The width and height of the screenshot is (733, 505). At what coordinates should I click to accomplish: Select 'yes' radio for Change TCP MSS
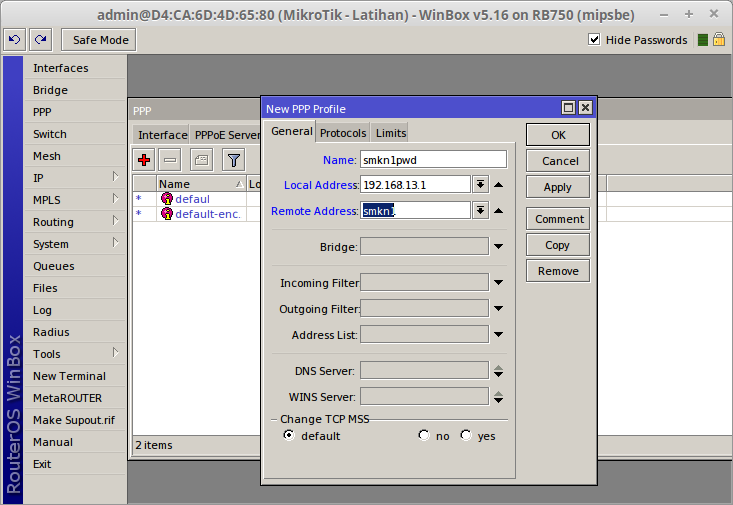(466, 435)
